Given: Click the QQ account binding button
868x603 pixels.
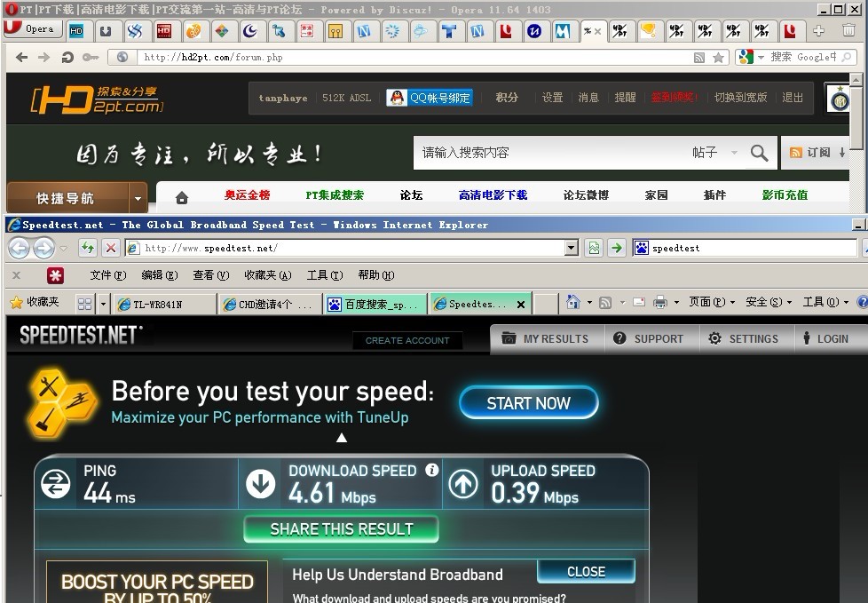Looking at the screenshot, I should [x=430, y=98].
